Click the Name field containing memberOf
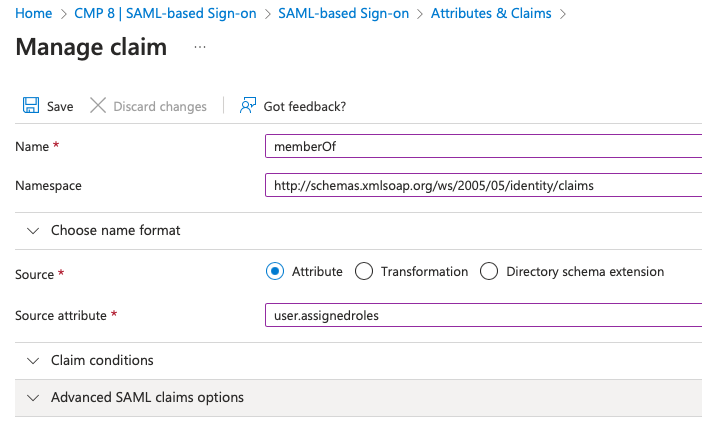The height and width of the screenshot is (444, 702). point(484,146)
